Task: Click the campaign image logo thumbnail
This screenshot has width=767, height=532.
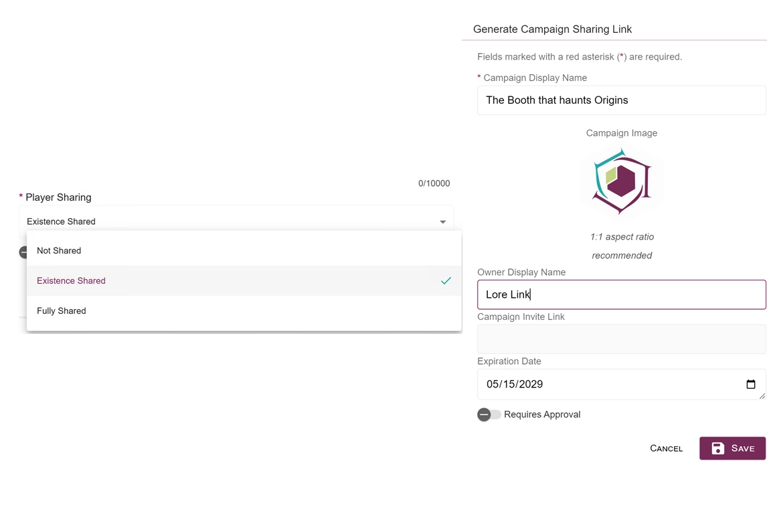Action: 622,181
